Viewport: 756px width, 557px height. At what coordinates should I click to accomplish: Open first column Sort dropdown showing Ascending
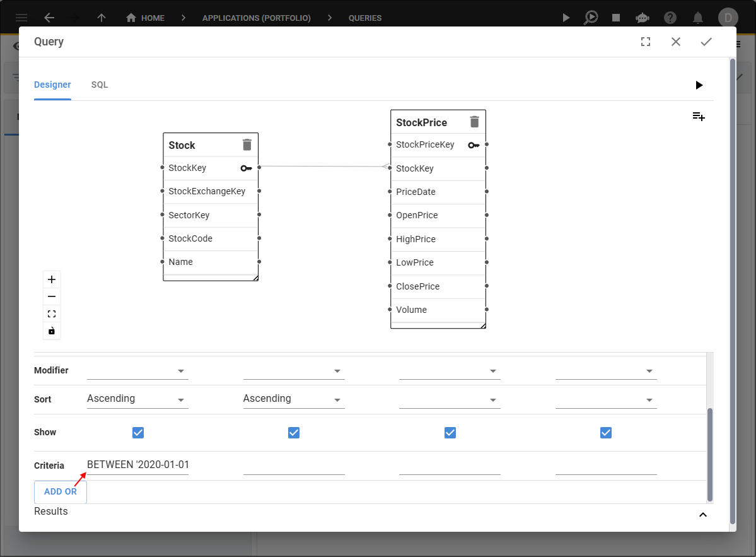click(x=137, y=399)
